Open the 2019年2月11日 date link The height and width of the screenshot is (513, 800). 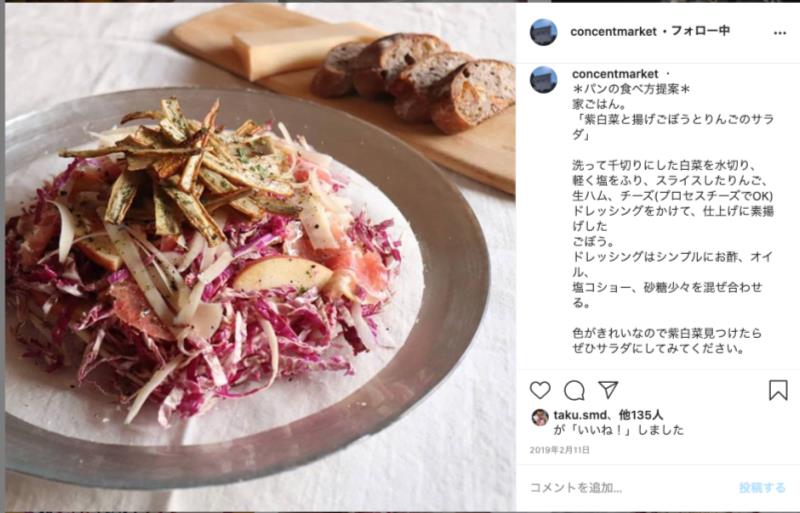(560, 450)
